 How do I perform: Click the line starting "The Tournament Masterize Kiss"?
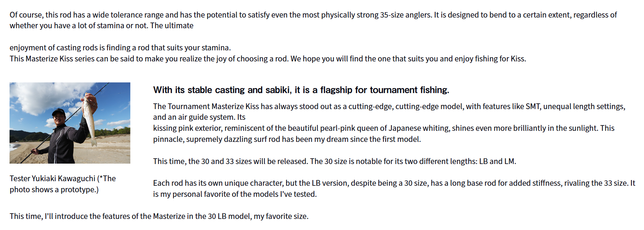point(389,106)
